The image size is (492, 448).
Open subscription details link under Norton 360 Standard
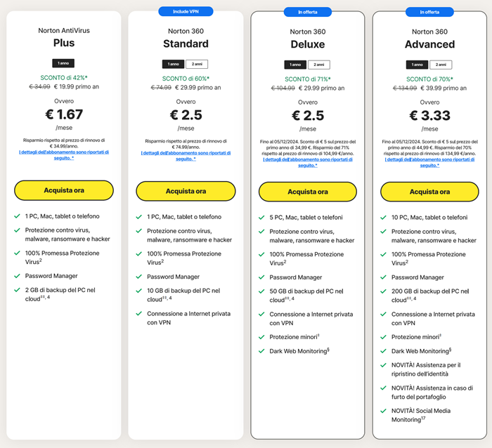pyautogui.click(x=186, y=155)
